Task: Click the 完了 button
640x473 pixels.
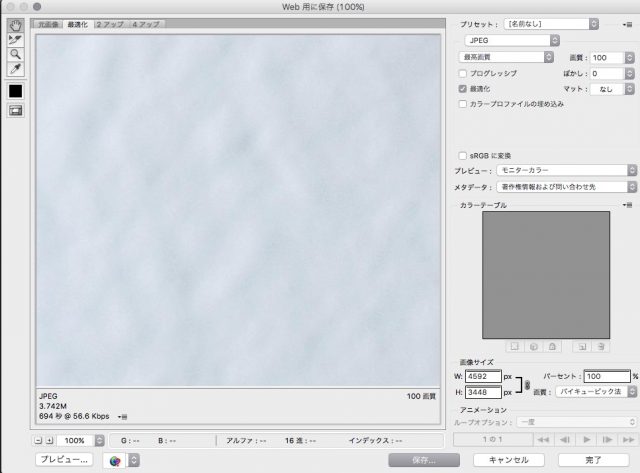Action: (x=593, y=460)
